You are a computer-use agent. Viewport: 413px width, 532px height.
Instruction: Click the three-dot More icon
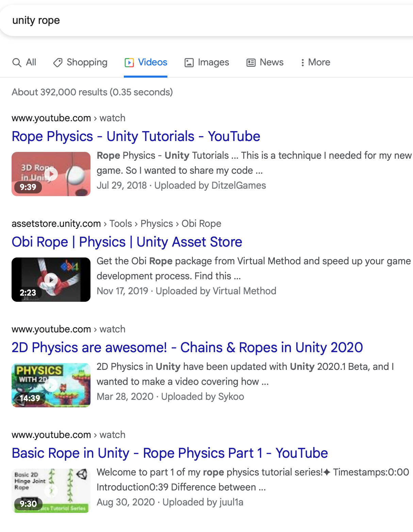pos(302,63)
